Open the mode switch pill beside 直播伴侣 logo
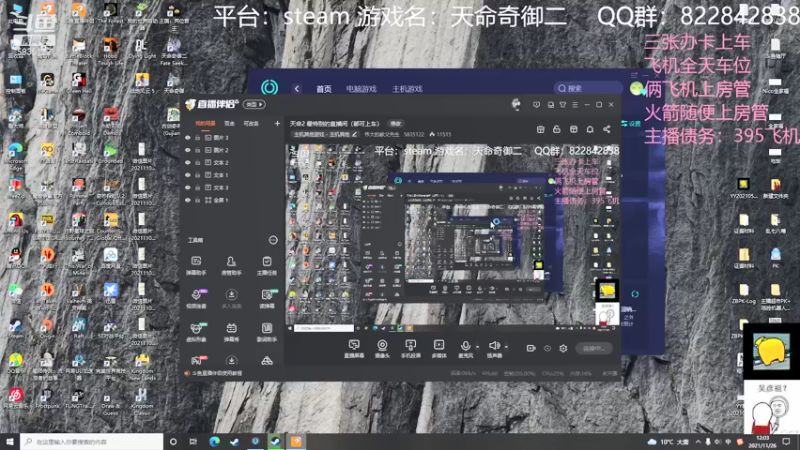This screenshot has width=800, height=450. click(254, 105)
